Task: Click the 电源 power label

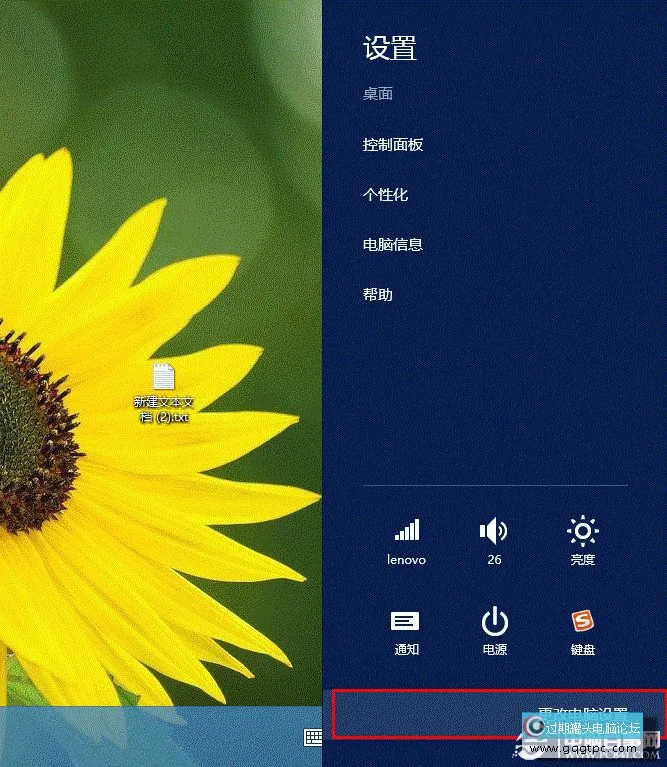Action: [x=494, y=649]
